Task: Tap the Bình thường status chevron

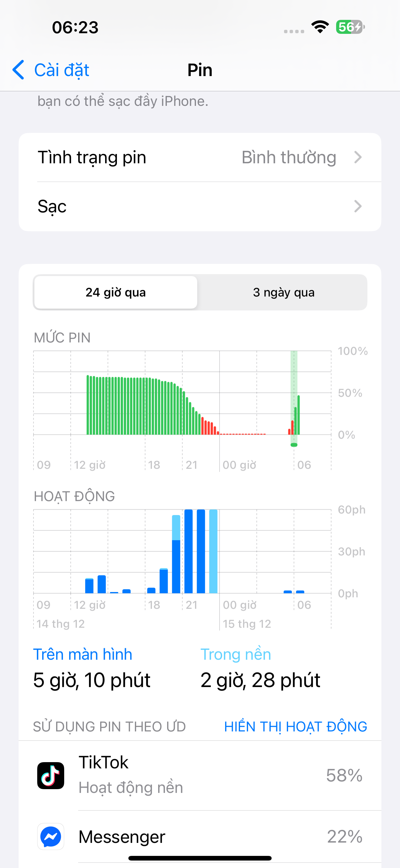Action: coord(358,157)
